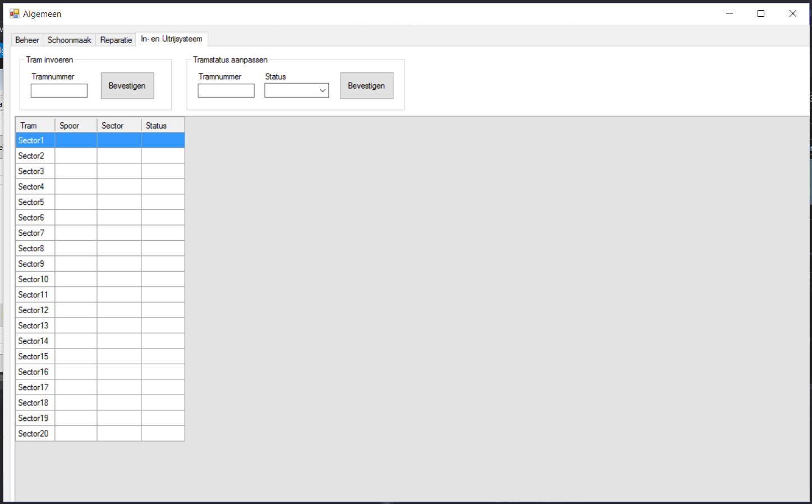The width and height of the screenshot is (812, 504).
Task: Select the In- en Uitrijsysteem tab
Action: coord(172,39)
